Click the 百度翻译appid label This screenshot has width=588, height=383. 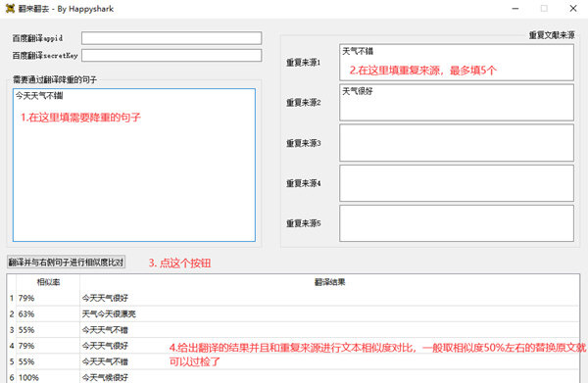37,38
